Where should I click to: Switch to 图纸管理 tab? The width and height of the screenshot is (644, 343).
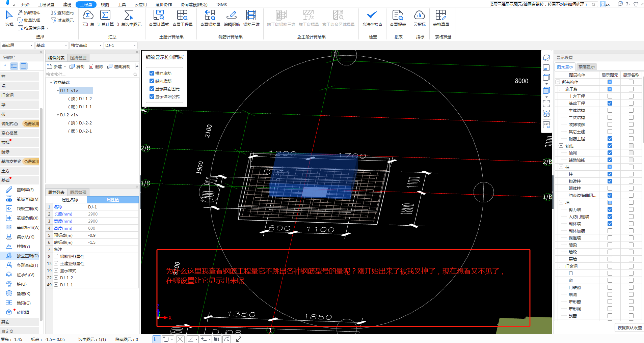[x=78, y=58]
